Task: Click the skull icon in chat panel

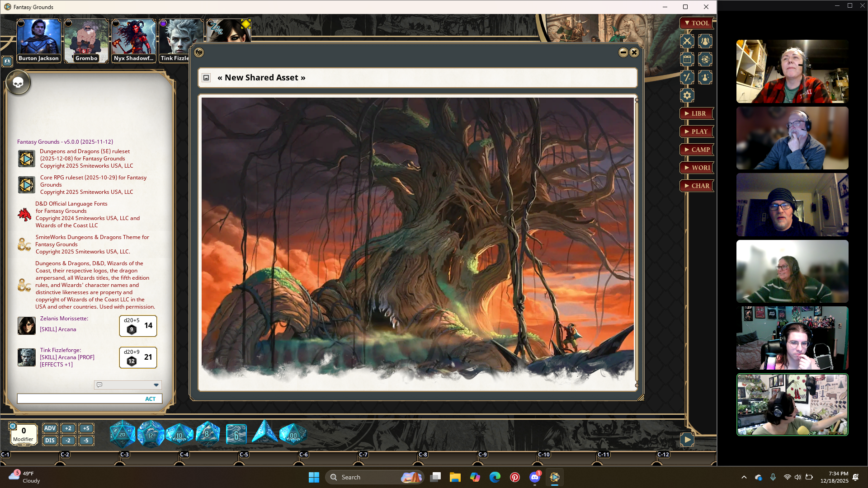Action: [x=18, y=83]
